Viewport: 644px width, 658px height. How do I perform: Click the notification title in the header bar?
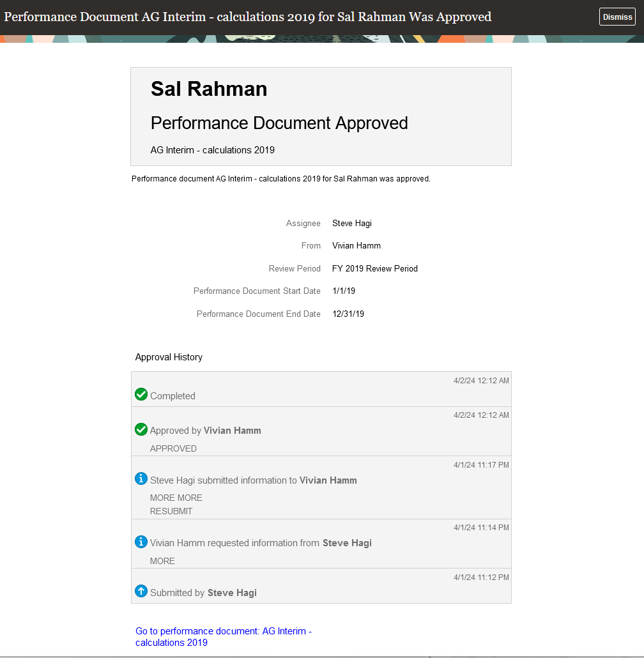[x=247, y=17]
